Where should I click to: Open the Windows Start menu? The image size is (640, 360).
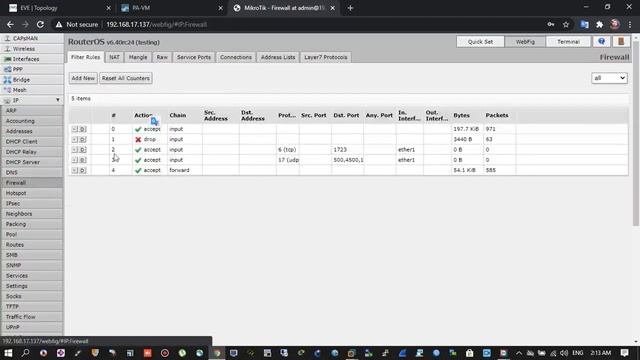coord(8,353)
